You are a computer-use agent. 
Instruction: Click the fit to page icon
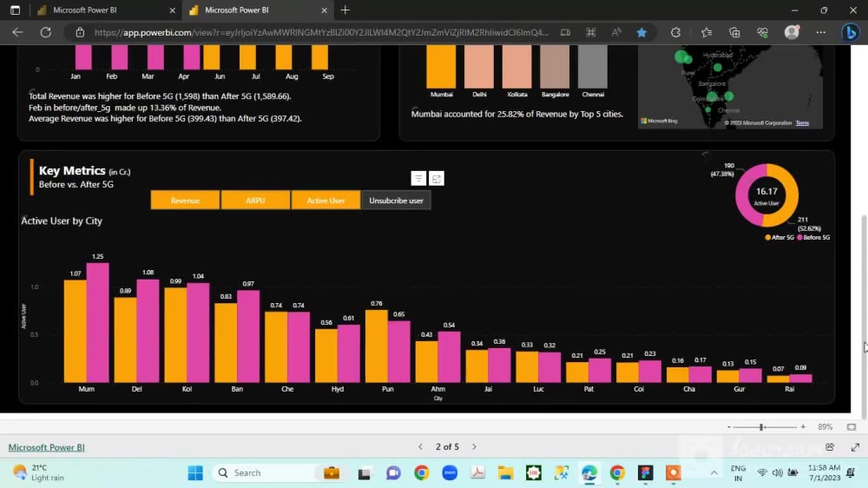point(852,427)
